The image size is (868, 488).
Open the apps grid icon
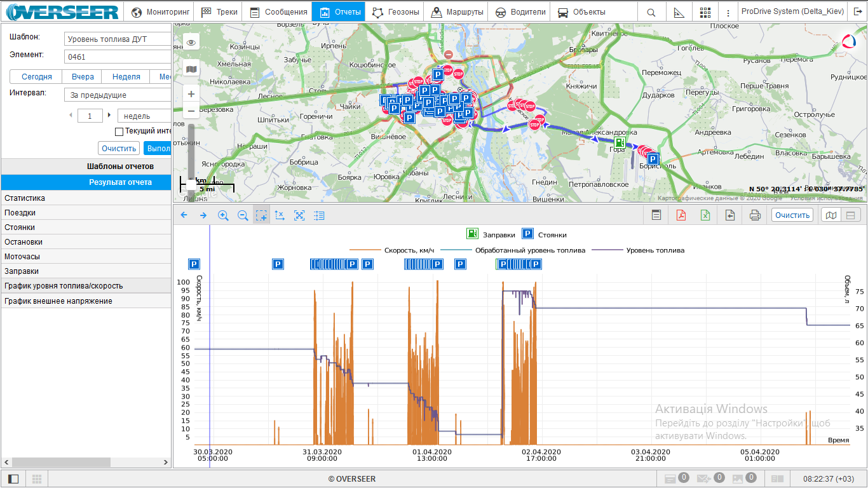[x=705, y=12]
